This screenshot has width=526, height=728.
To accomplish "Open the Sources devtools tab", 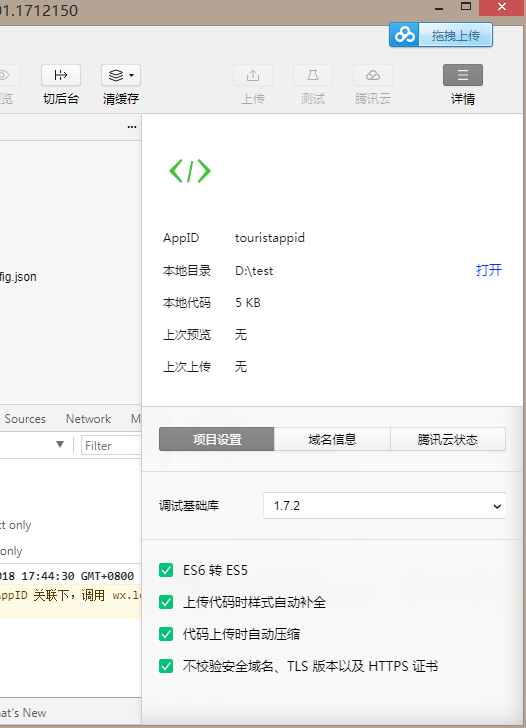I will click(x=25, y=419).
